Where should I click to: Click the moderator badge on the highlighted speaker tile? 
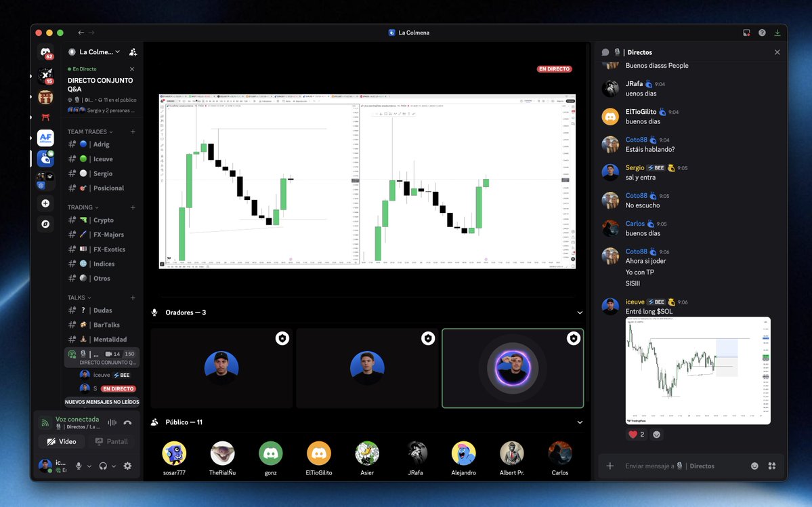coord(573,338)
